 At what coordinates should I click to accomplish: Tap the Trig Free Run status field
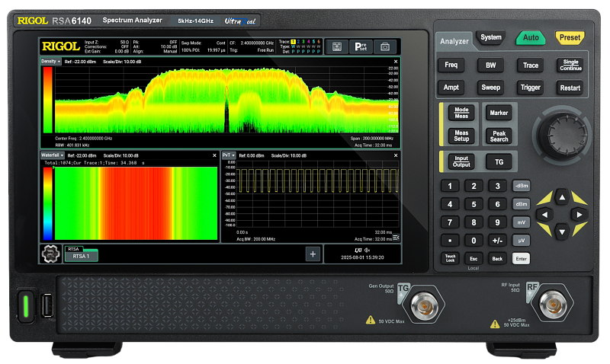[252, 50]
